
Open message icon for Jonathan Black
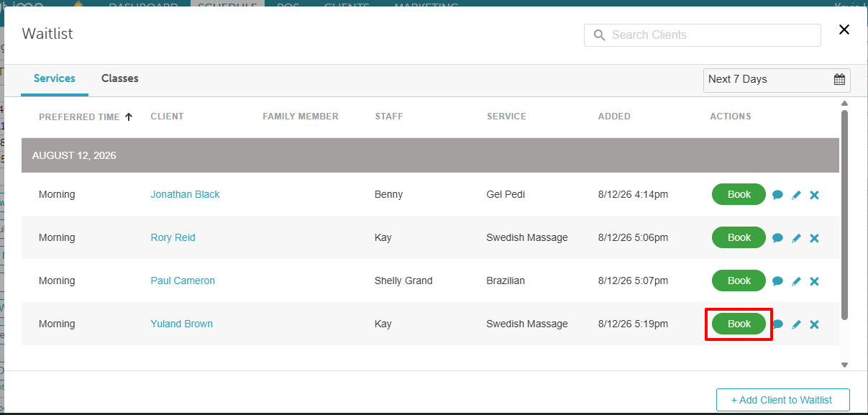coord(777,195)
